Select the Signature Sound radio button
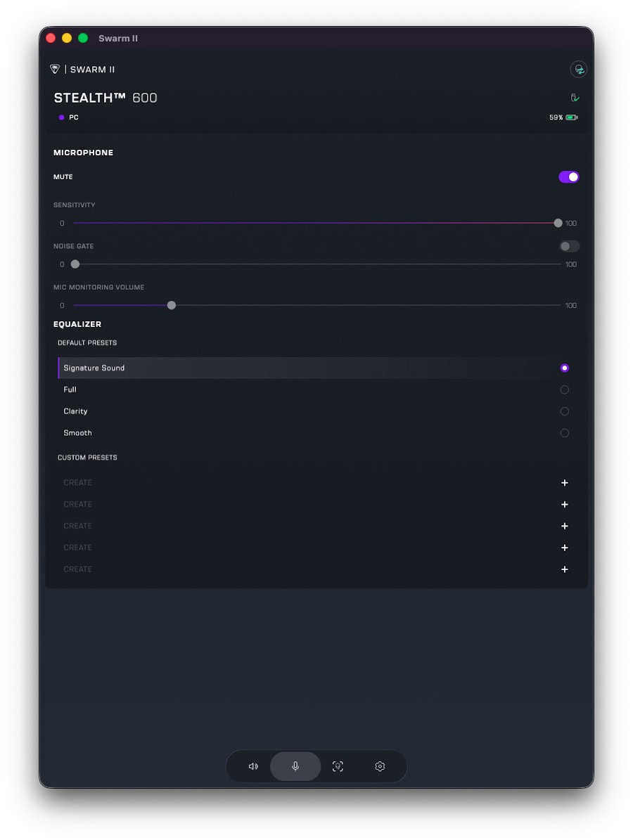The height and width of the screenshot is (840, 633). tap(564, 368)
